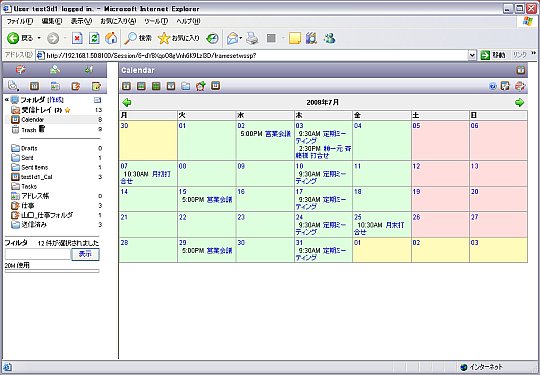Open the Mail button dropdown arrow

(241, 38)
